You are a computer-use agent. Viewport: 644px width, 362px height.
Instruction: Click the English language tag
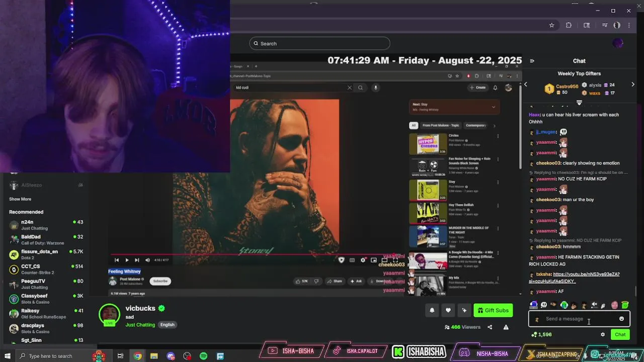(x=167, y=325)
